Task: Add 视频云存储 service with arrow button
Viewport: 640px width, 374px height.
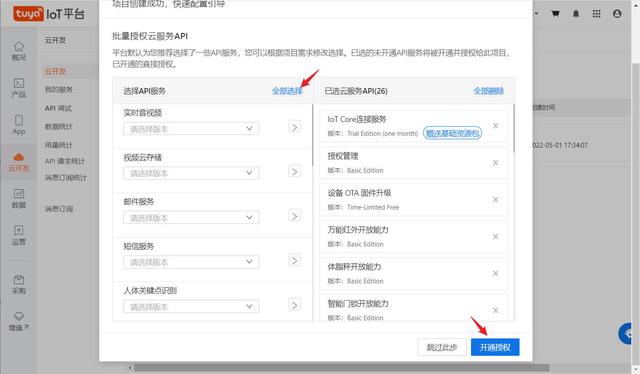Action: tap(294, 171)
